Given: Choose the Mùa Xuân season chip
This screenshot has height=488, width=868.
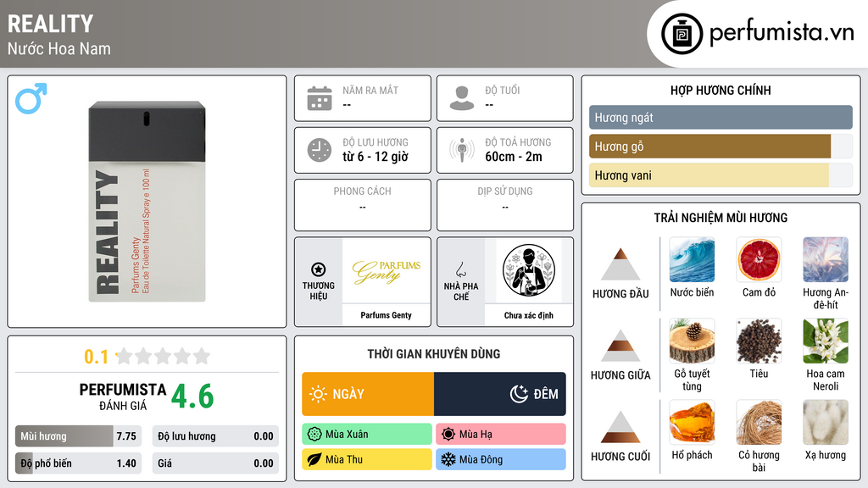Looking at the screenshot, I should click(x=367, y=435).
